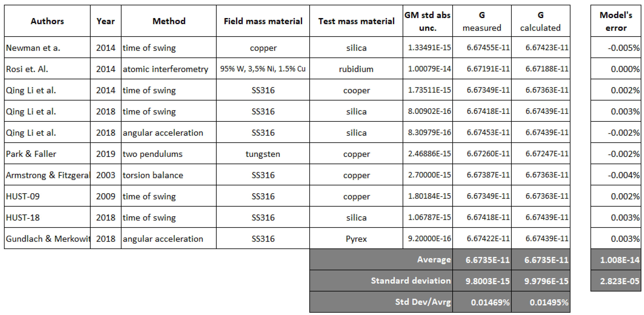Viewport: 644px width, 315px height.
Task: Select the HUST-09 author cell
Action: [x=23, y=197]
